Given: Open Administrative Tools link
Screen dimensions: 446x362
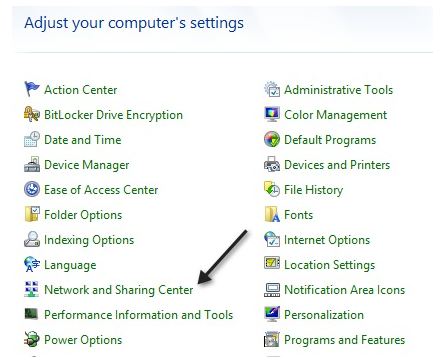Looking at the screenshot, I should pos(339,90).
